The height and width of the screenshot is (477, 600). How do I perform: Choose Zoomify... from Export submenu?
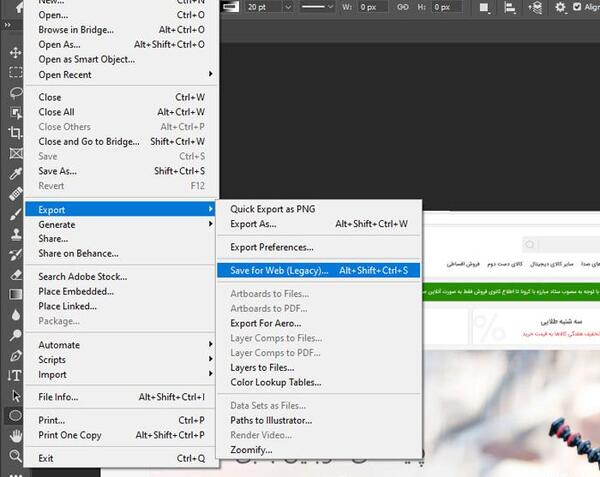pyautogui.click(x=318, y=450)
